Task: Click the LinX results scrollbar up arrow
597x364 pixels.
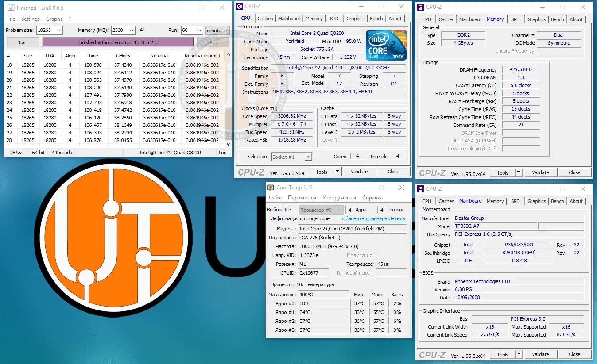Action: click(229, 56)
